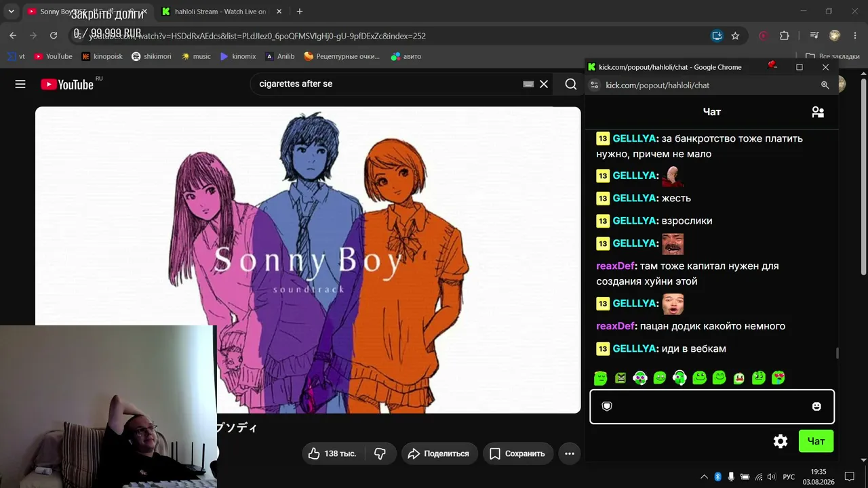
Task: Click the microphone tray icon
Action: coord(731,476)
